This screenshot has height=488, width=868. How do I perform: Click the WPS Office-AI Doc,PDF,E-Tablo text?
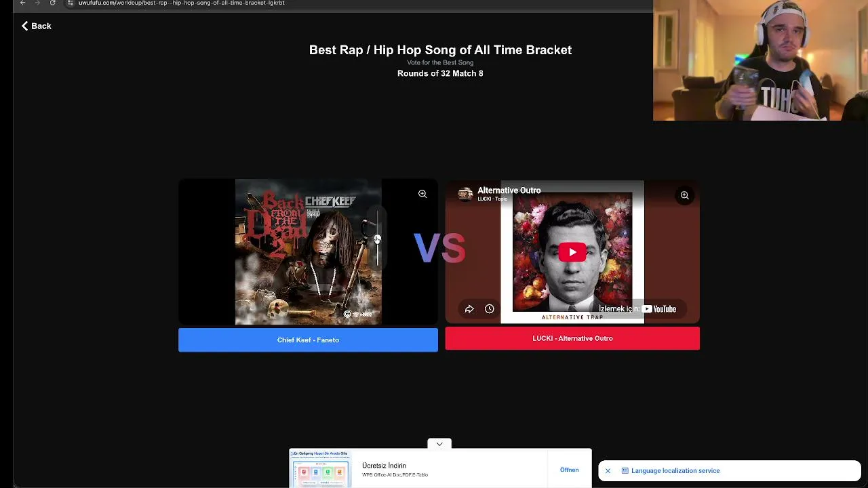click(395, 475)
